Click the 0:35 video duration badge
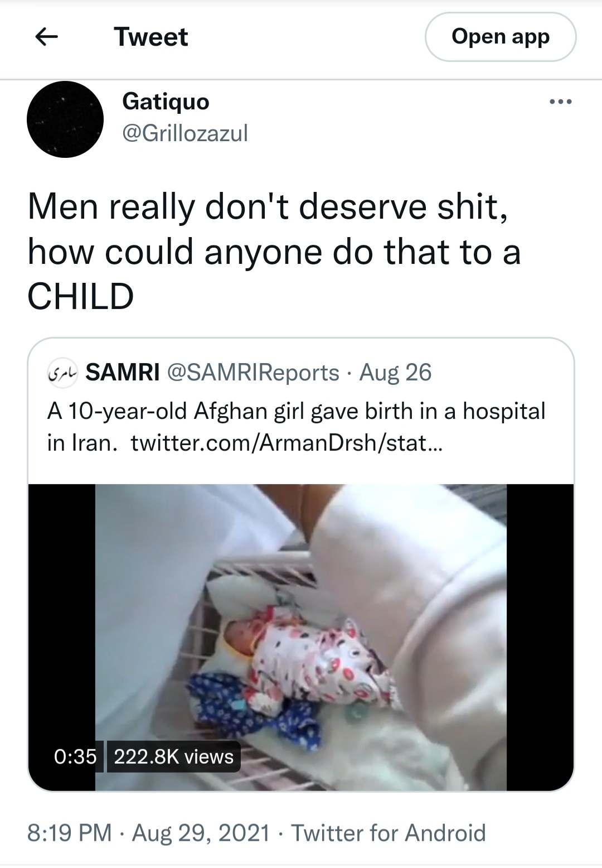This screenshot has height=868, width=602. (75, 756)
